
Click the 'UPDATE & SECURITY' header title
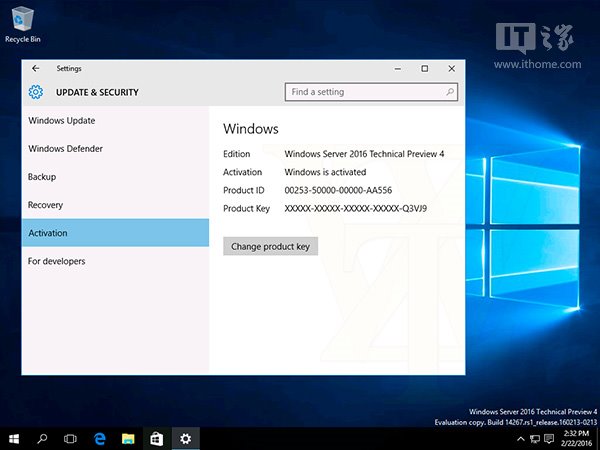(x=97, y=92)
